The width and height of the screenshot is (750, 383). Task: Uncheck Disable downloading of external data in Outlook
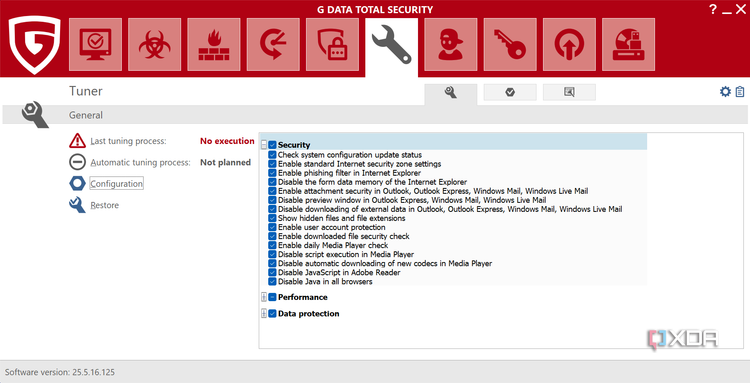(272, 209)
